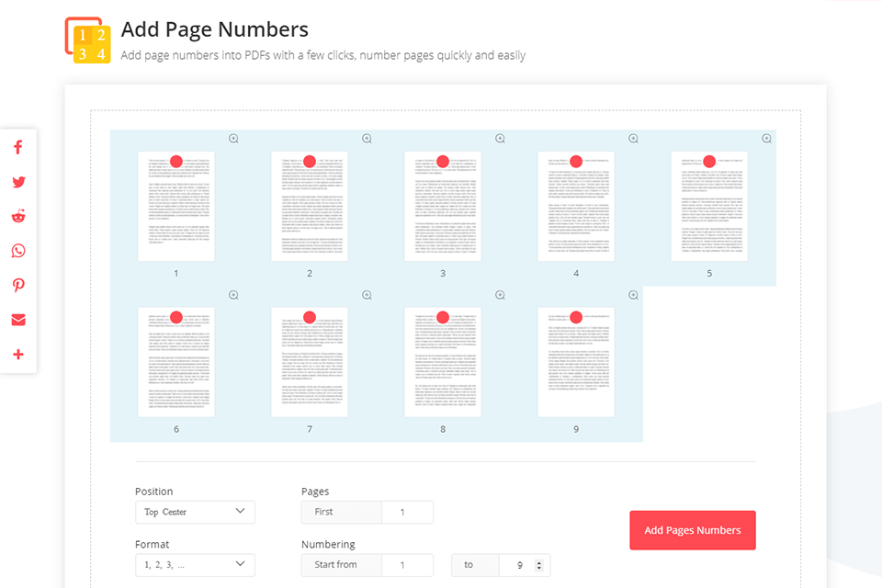Open more sharing options plus icon
This screenshot has height=588, width=882.
(x=18, y=355)
